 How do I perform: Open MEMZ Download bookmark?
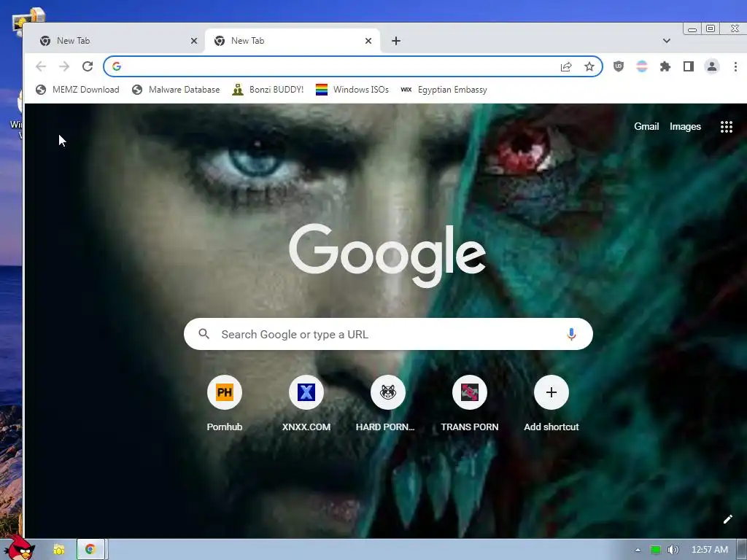coord(77,90)
